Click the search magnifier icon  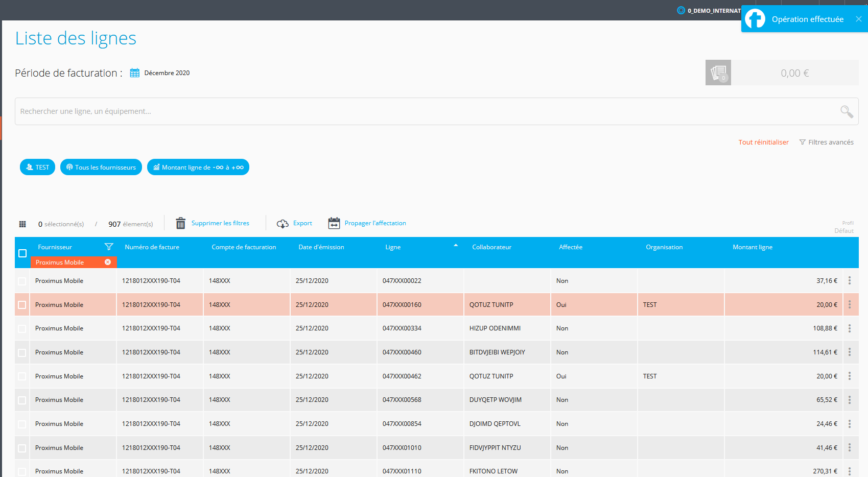coord(847,111)
